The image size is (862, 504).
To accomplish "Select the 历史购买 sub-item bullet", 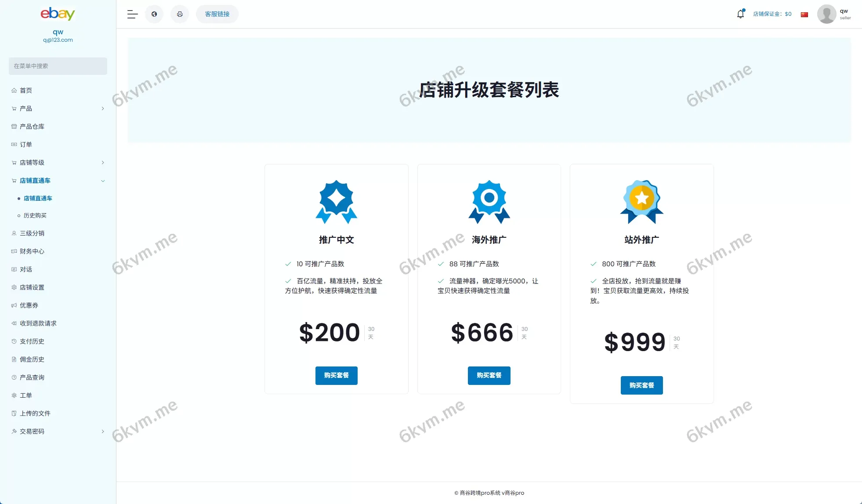I will pos(18,215).
